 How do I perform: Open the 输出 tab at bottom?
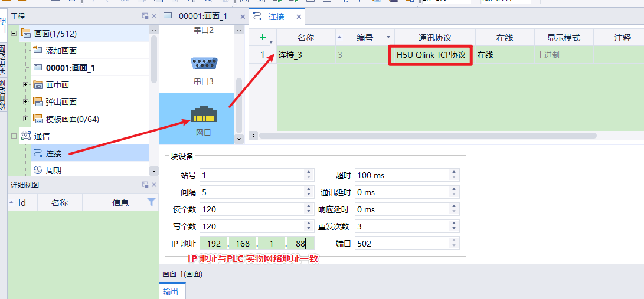(x=171, y=291)
